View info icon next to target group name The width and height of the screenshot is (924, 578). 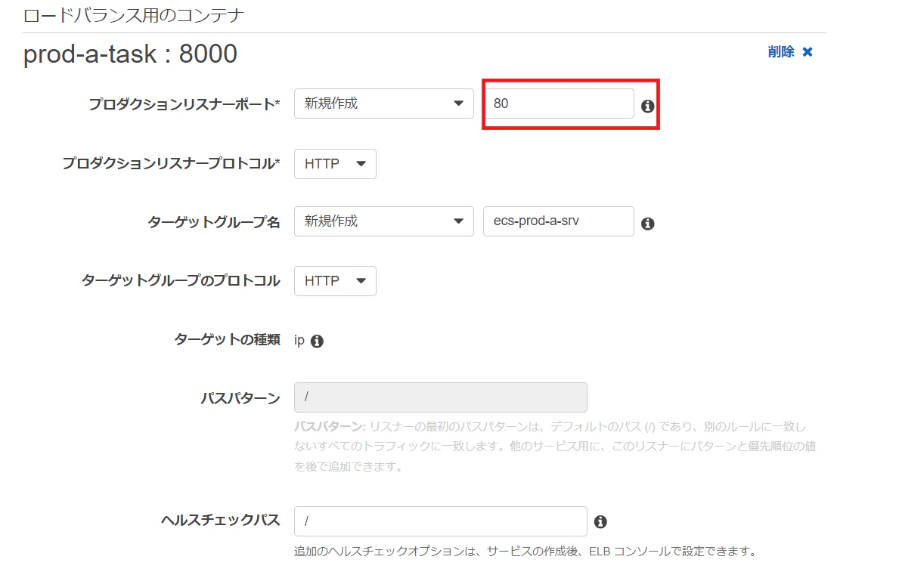647,222
